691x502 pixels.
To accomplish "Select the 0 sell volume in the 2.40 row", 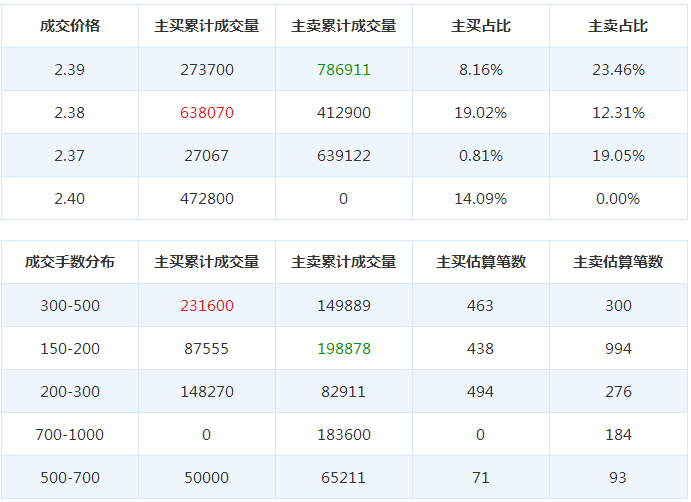I will click(x=344, y=199).
